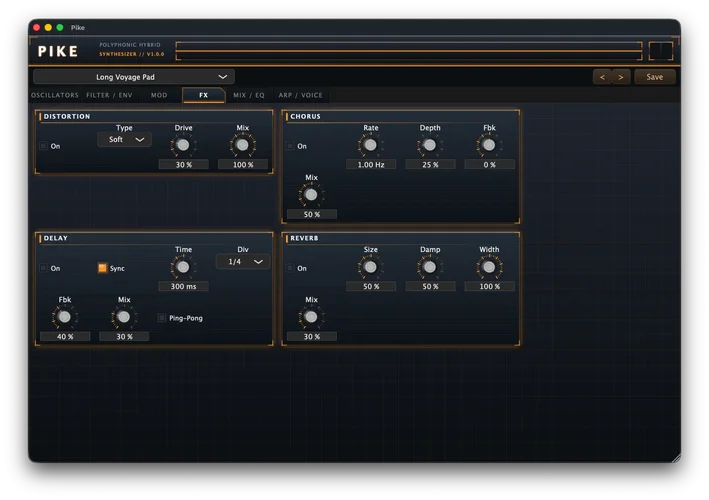The image size is (709, 500).
Task: Go to previous preset with < button
Action: [x=602, y=77]
